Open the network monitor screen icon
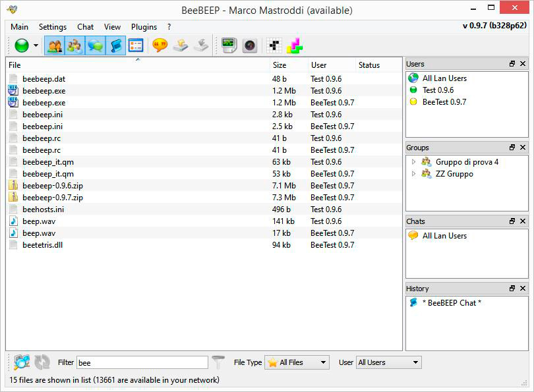This screenshot has width=534, height=392. [229, 45]
